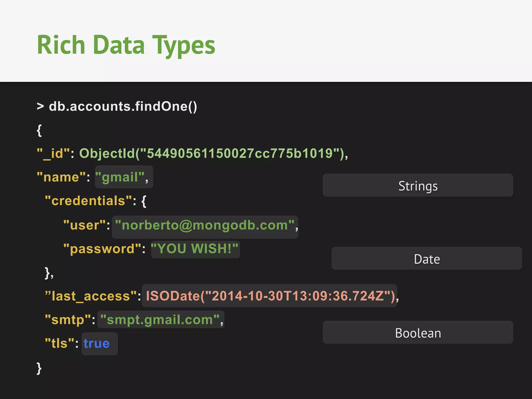Click the "tls" field key
532x399 pixels.
pyautogui.click(x=60, y=344)
